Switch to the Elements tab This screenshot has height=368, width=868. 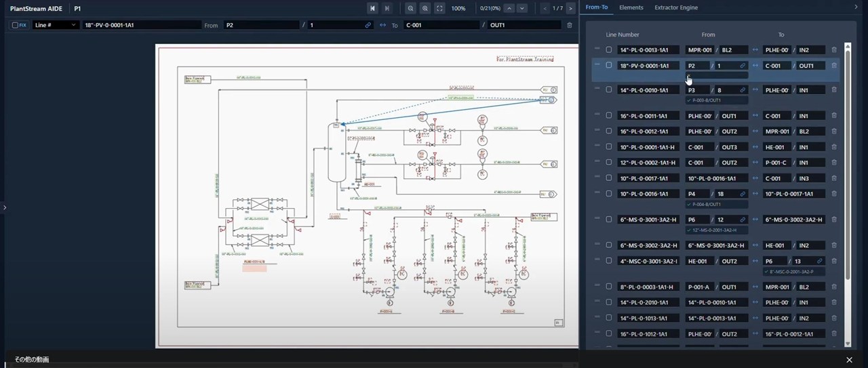point(631,7)
